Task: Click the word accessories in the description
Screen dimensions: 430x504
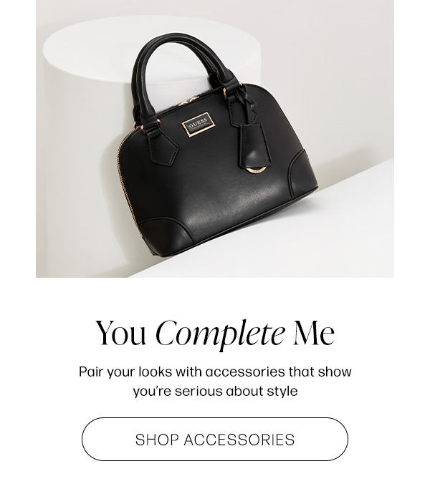Action: pos(245,372)
